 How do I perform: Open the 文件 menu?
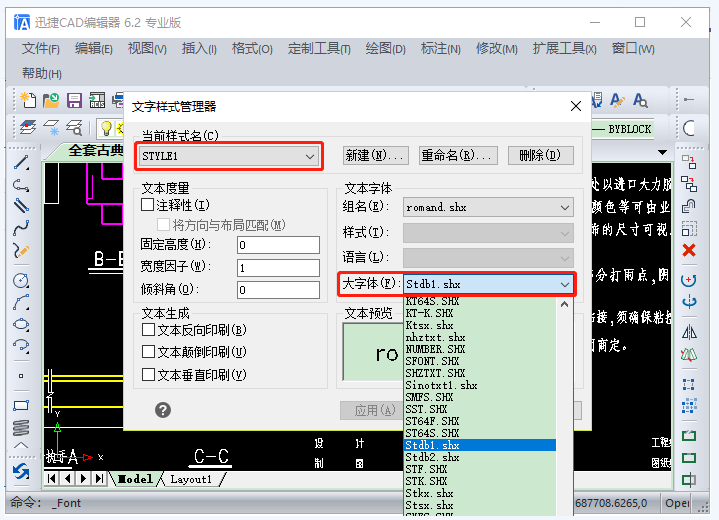click(40, 48)
